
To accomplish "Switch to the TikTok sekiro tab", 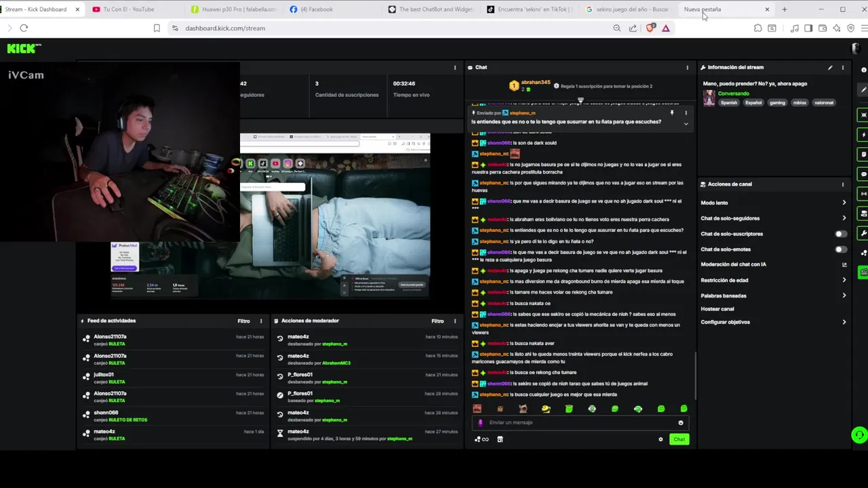I will (x=530, y=9).
